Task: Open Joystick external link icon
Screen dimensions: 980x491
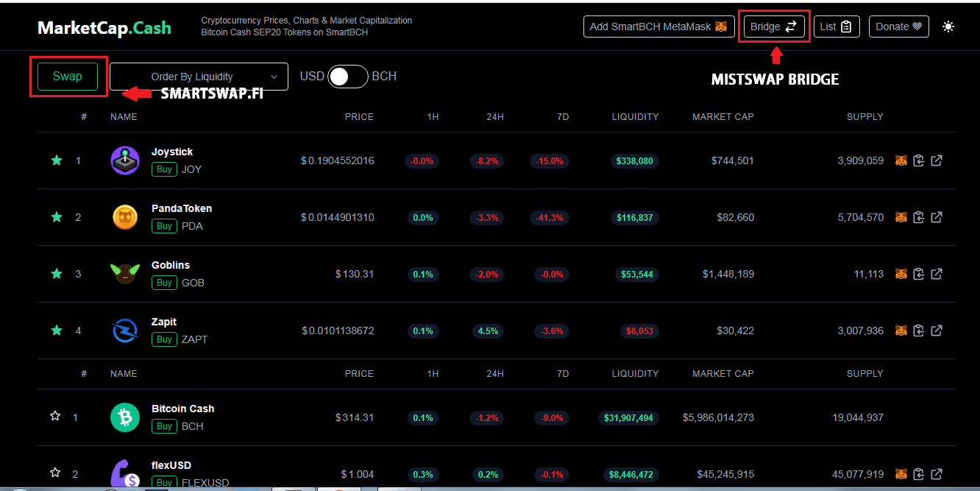Action: pos(937,160)
